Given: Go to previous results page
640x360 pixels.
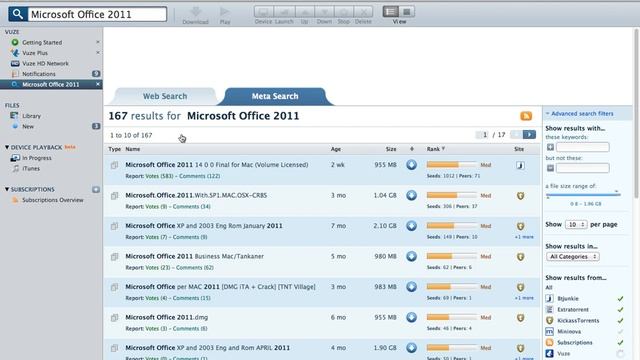Looking at the screenshot, I should coord(516,134).
